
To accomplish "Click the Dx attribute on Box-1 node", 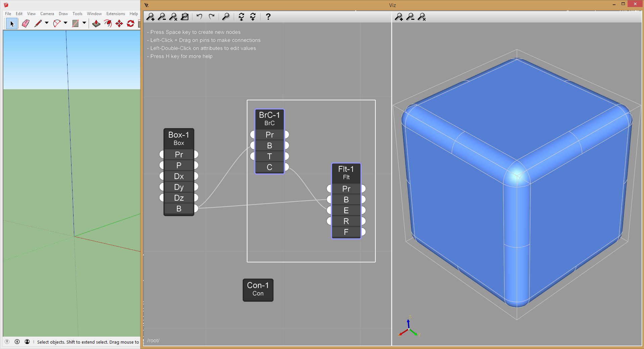I will click(179, 176).
